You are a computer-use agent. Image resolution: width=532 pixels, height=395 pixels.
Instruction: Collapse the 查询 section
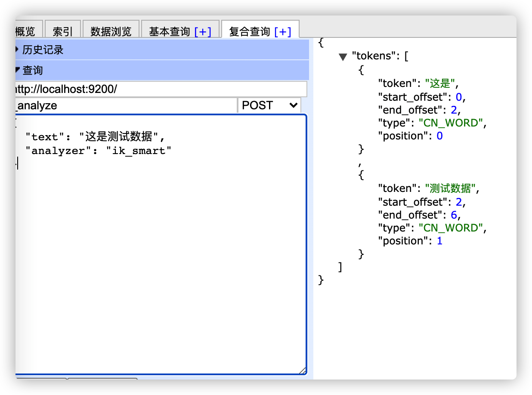click(x=162, y=70)
